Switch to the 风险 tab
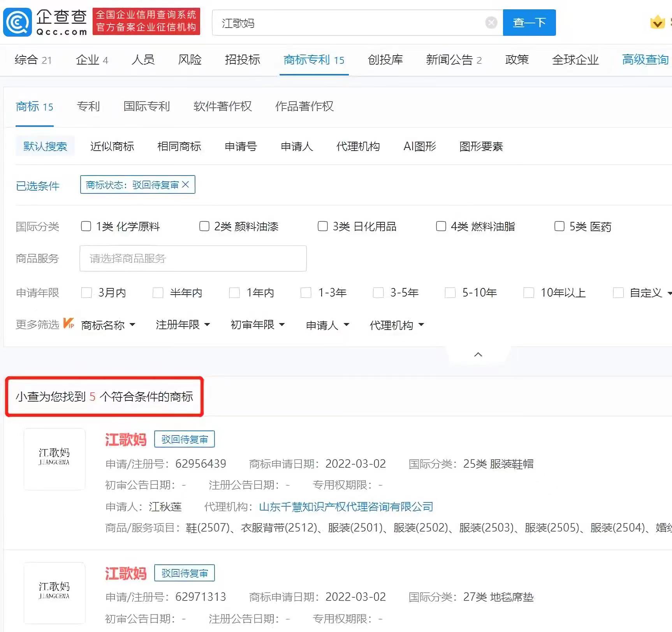The image size is (672, 632). click(190, 60)
